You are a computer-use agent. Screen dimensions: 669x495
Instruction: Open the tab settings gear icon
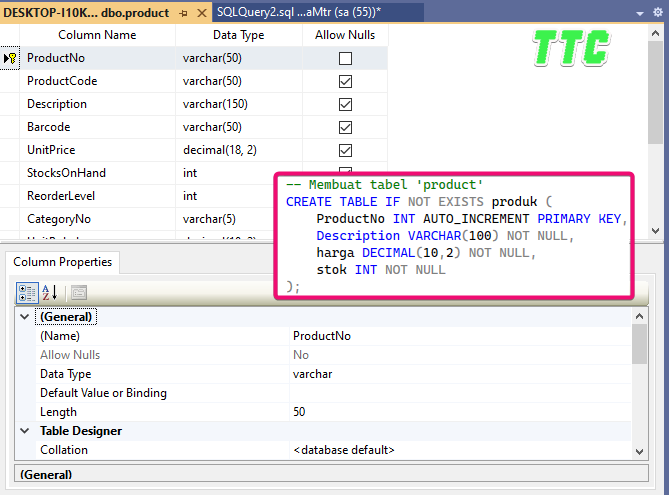(x=656, y=13)
